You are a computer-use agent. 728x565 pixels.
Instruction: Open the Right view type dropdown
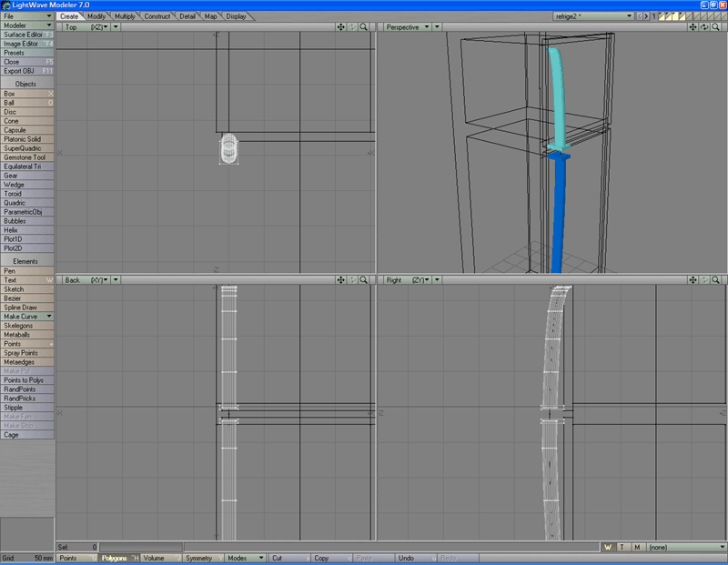point(407,280)
